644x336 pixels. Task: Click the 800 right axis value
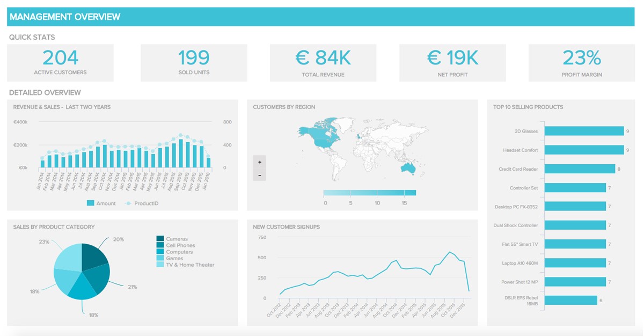pyautogui.click(x=227, y=122)
